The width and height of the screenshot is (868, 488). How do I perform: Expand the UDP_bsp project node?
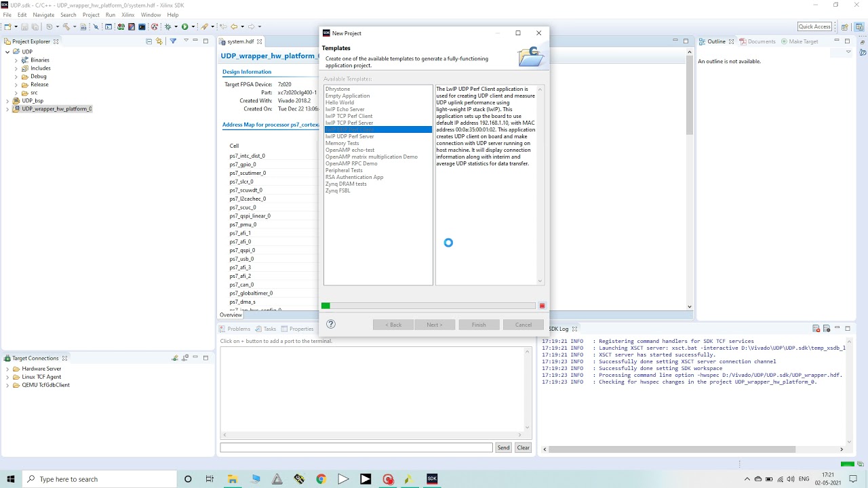pos(7,100)
